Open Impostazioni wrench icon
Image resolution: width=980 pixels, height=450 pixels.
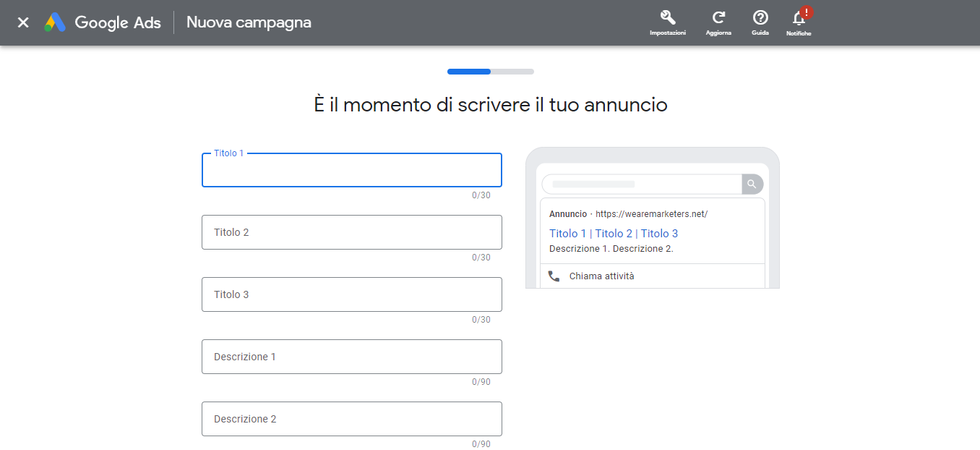[x=667, y=18]
